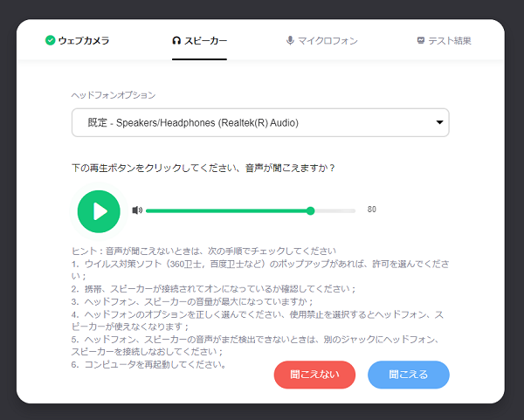Click the green checkmark icon beside ウェブカメラ
524x420 pixels.
(50, 40)
